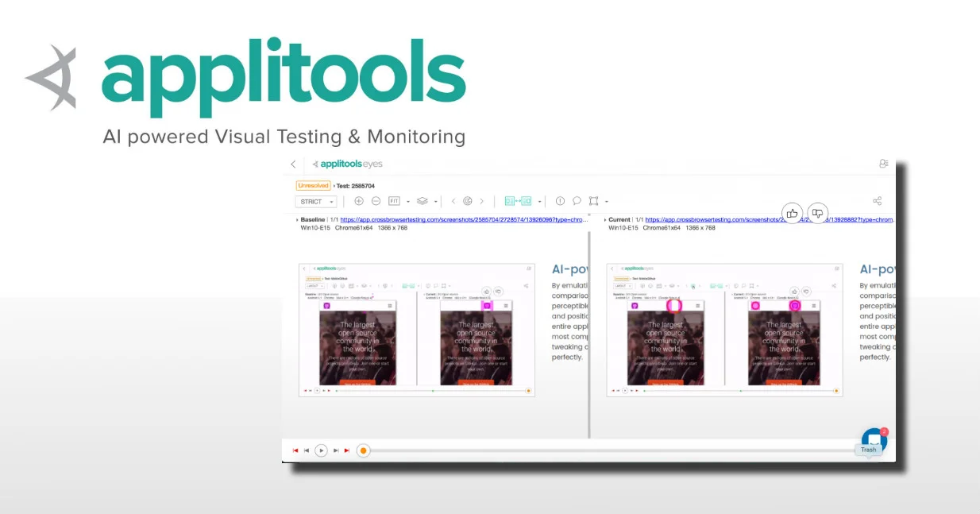
Task: Step forward one frame playback button
Action: coord(336,450)
